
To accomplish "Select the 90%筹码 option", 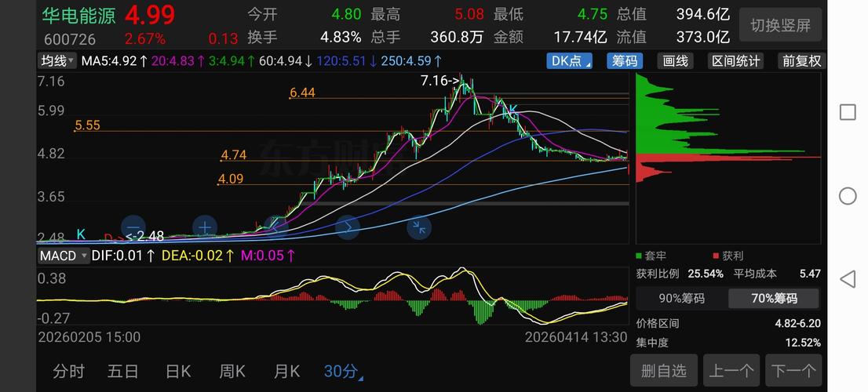I will pyautogui.click(x=681, y=299).
